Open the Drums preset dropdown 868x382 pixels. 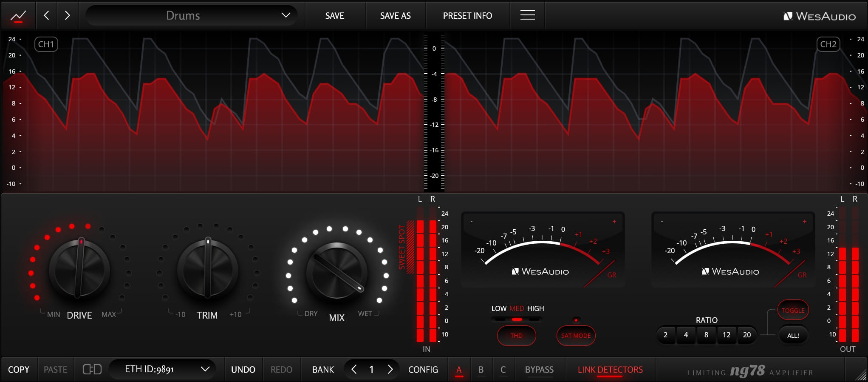coord(191,16)
